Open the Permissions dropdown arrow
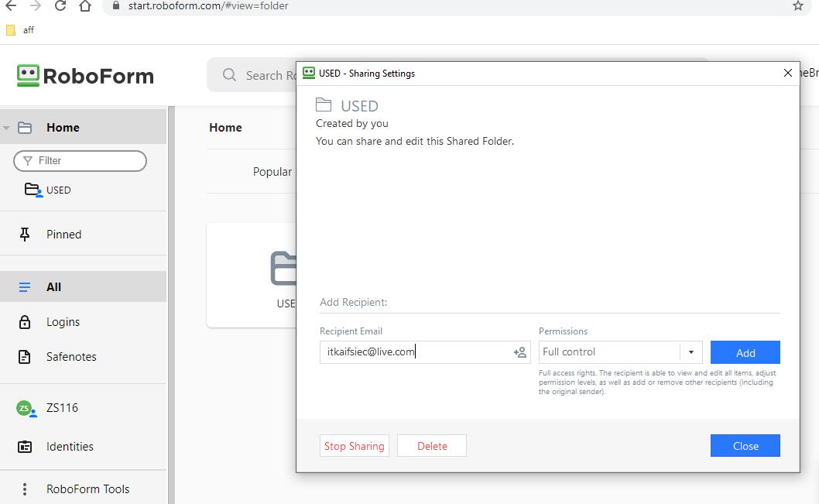 click(x=690, y=352)
